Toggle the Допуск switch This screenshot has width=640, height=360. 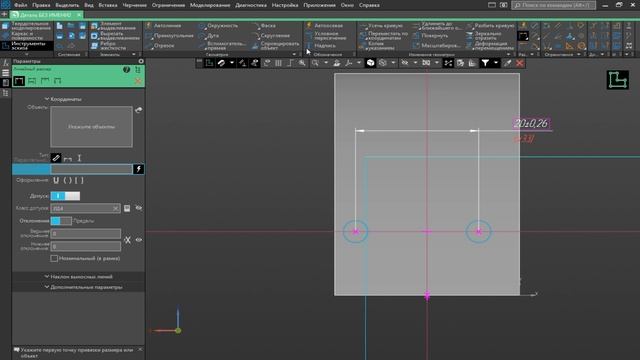point(65,196)
